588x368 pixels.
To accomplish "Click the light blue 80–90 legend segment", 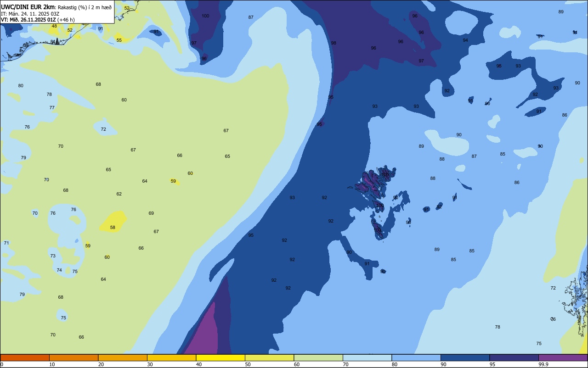I will (416, 357).
